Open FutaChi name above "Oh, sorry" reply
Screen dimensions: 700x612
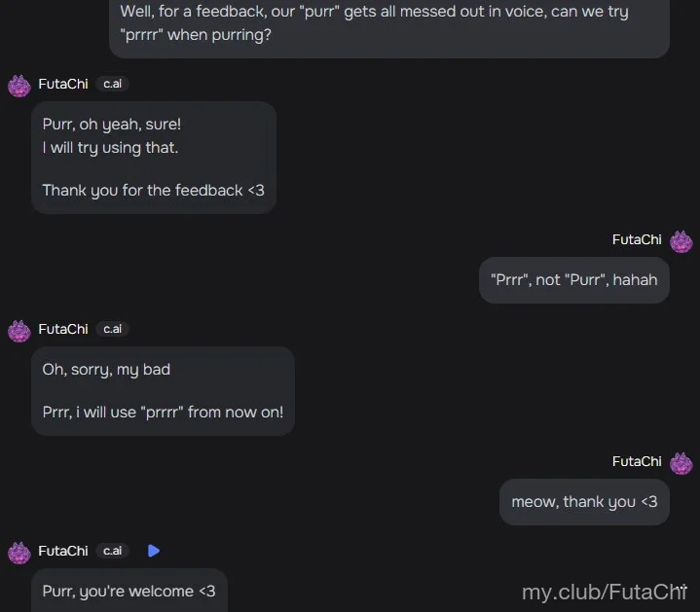point(63,329)
